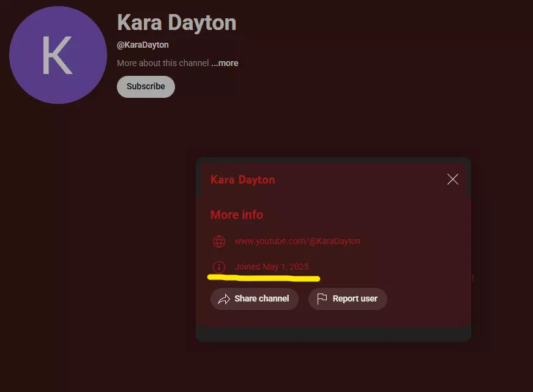Click the @KaraDayton handle text
The width and height of the screenshot is (533, 392).
pos(143,45)
